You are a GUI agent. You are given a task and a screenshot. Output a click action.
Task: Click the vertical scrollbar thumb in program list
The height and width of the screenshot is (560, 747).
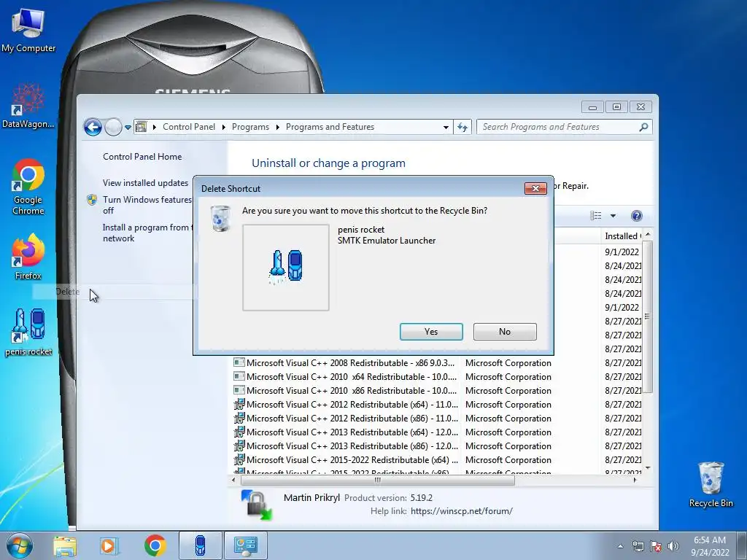click(x=648, y=316)
